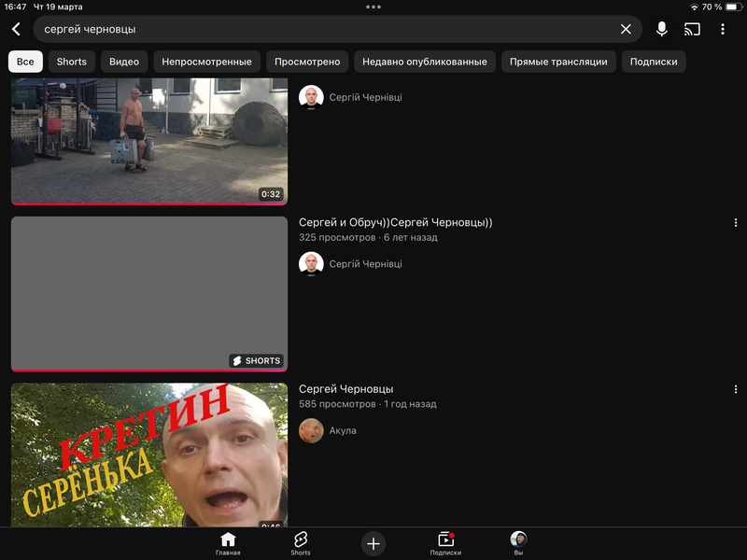
Task: Open 'Подписки' in bottom navigation
Action: pos(445,544)
